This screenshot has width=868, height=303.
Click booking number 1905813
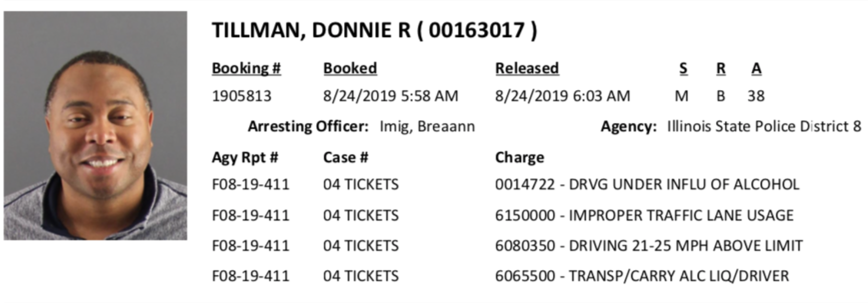pos(241,96)
